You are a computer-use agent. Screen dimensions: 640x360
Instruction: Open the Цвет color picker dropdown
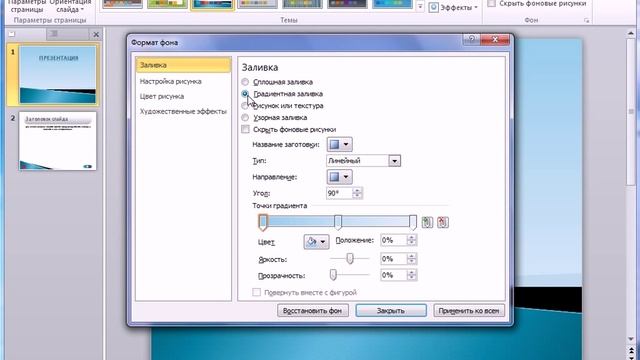(316, 242)
